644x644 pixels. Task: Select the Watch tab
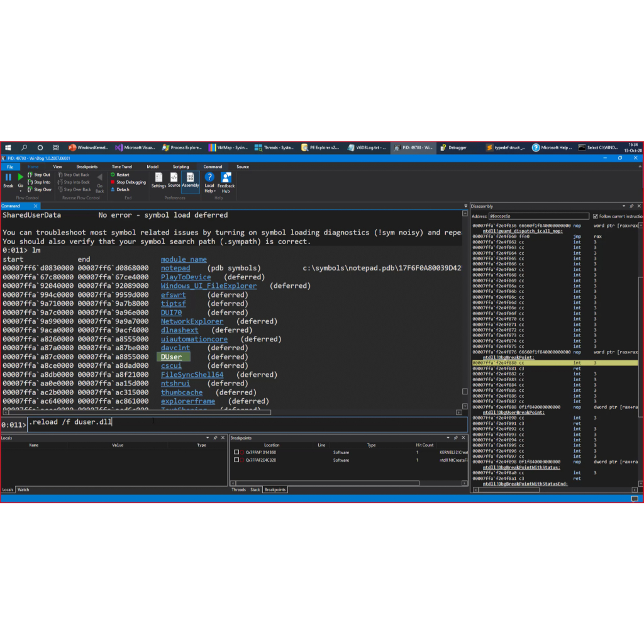[x=23, y=489]
